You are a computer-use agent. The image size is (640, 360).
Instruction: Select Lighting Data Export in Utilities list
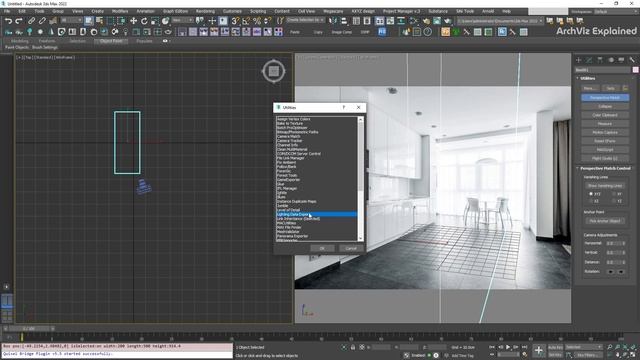(317, 214)
